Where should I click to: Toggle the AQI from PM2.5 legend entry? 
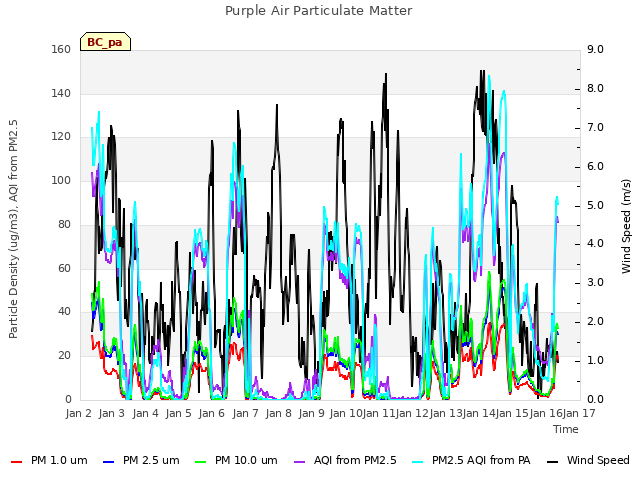[x=345, y=460]
